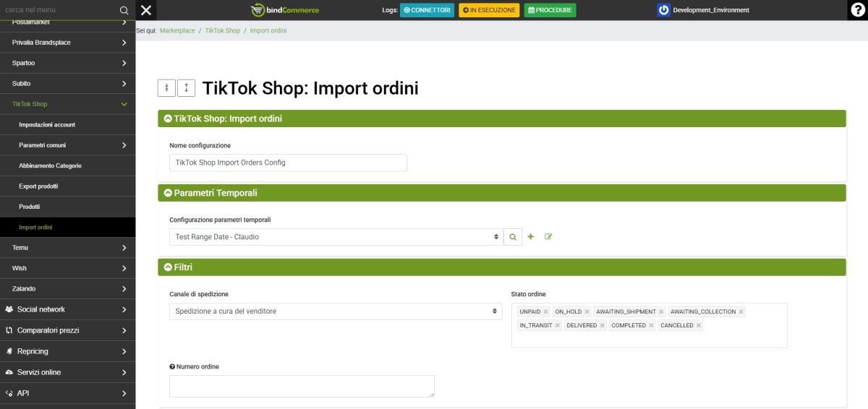Open the Repricing menu
This screenshot has height=409, width=868.
click(x=67, y=351)
